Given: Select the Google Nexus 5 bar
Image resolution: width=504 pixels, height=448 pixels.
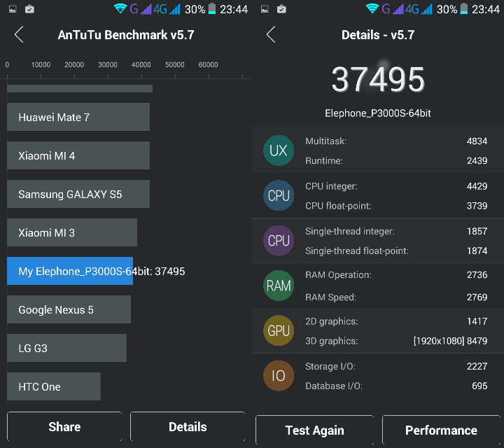Looking at the screenshot, I should (69, 309).
